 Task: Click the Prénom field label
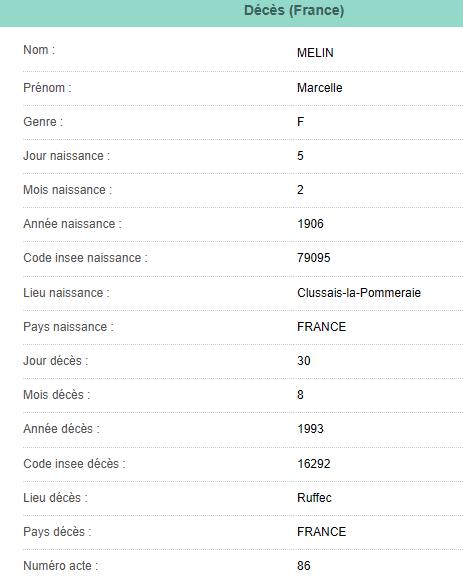click(x=47, y=88)
